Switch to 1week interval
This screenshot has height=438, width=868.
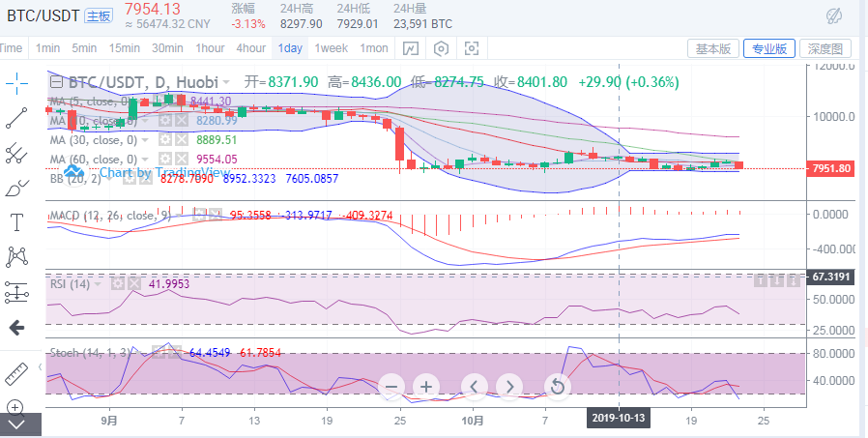tap(331, 48)
